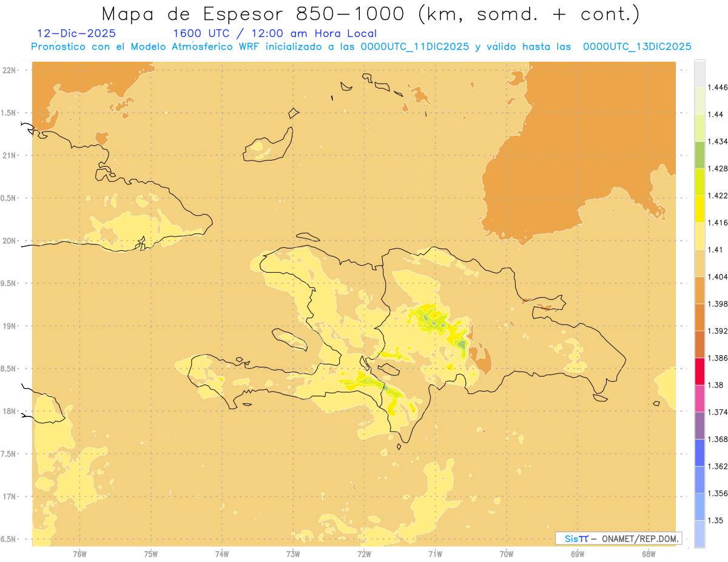
Task: Pick the pink legend swatch between 1.374 and 1.38
Action: point(699,398)
